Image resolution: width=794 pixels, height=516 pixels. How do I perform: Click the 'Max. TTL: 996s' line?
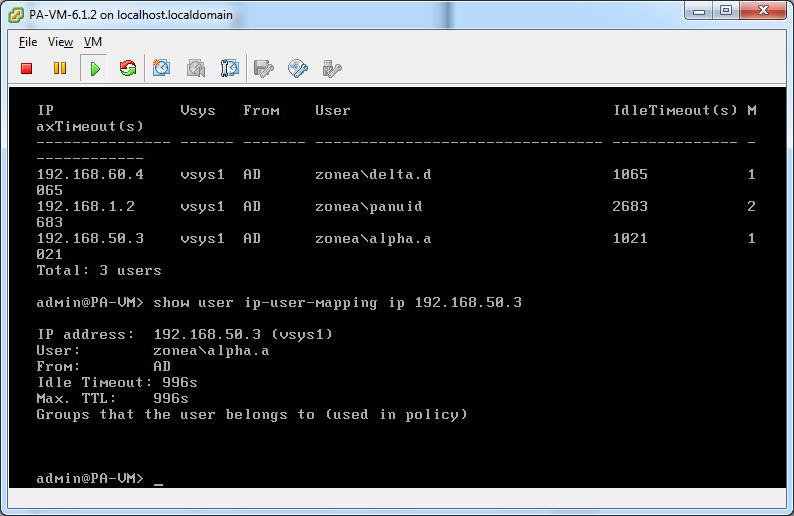coord(112,399)
